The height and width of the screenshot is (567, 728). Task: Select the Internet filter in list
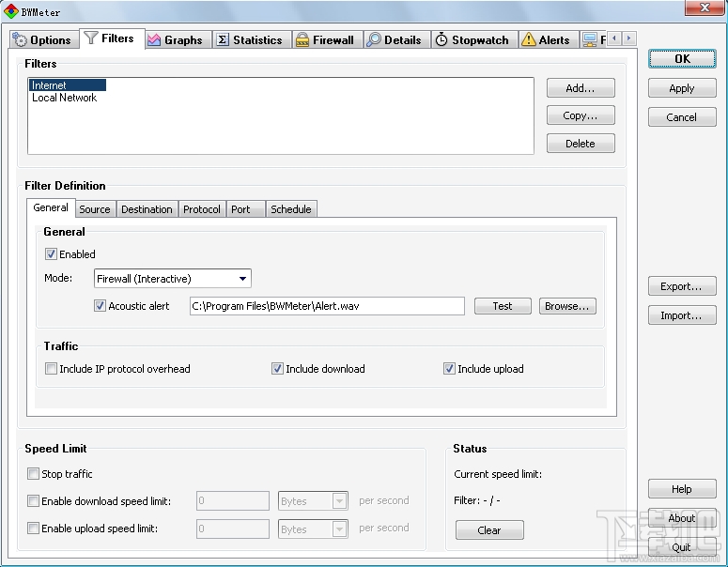pyautogui.click(x=68, y=84)
